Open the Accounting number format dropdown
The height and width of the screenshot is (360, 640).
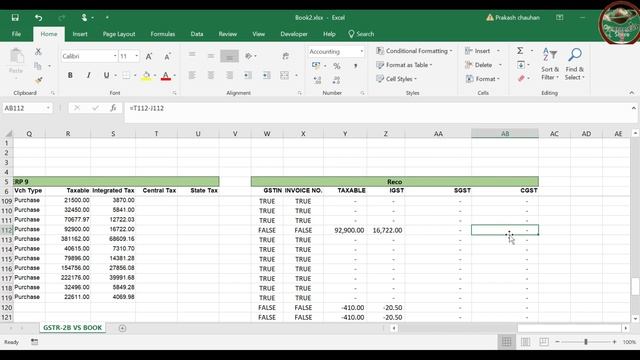point(362,51)
